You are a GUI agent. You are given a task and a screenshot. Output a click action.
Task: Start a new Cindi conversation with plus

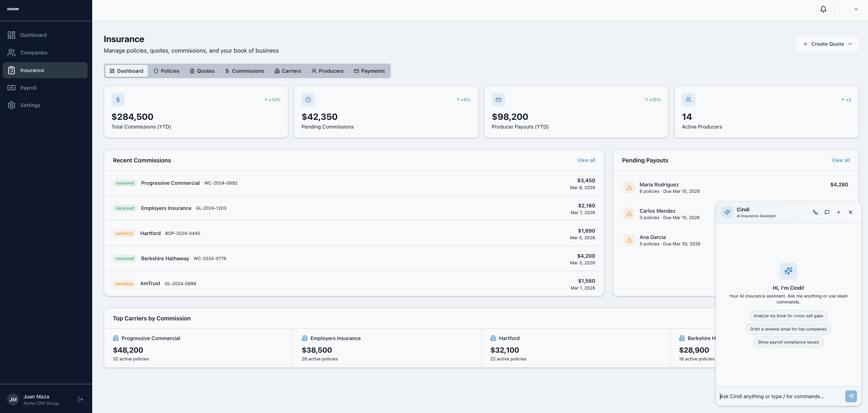[839, 212]
